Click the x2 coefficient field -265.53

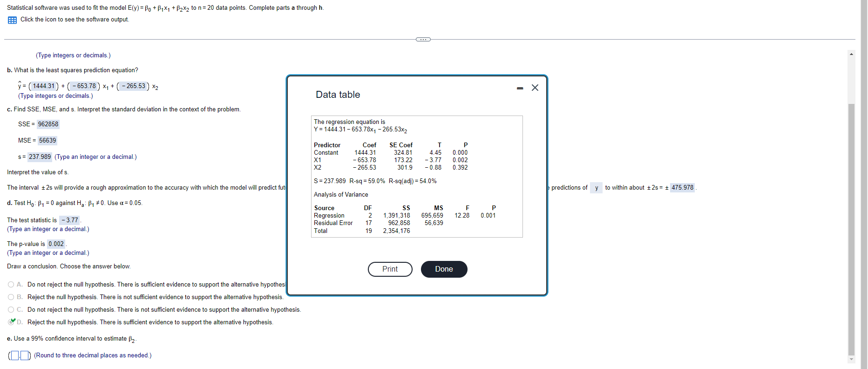click(134, 86)
